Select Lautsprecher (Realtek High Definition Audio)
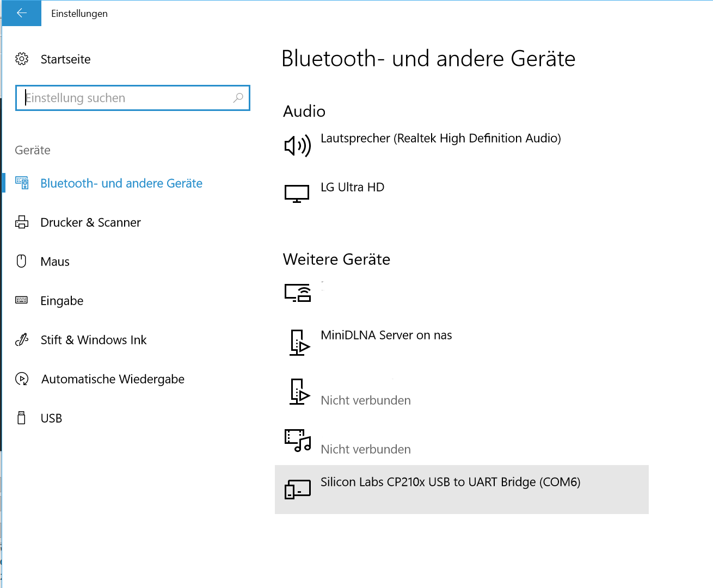 (x=441, y=138)
